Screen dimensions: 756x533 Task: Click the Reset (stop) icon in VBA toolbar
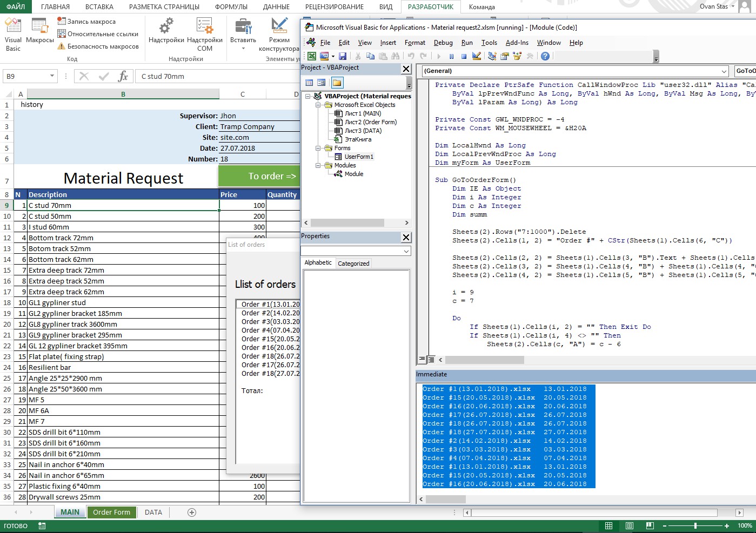click(x=464, y=56)
